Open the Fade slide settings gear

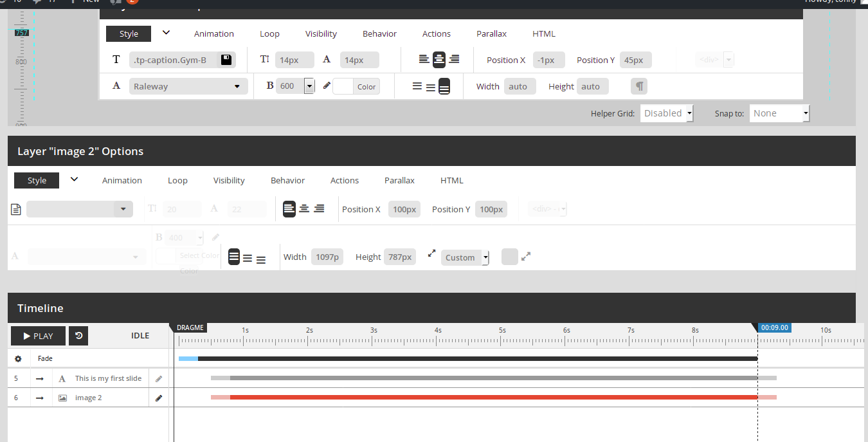[x=18, y=358]
